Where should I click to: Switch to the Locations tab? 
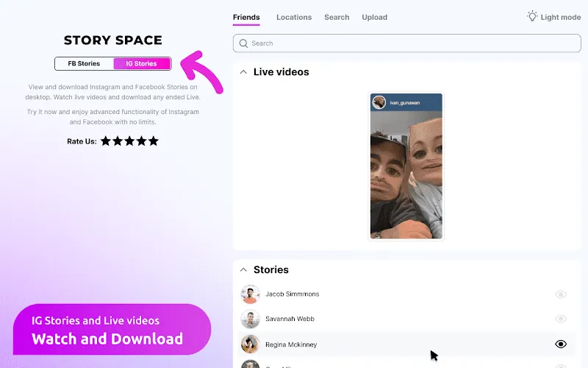pyautogui.click(x=293, y=17)
